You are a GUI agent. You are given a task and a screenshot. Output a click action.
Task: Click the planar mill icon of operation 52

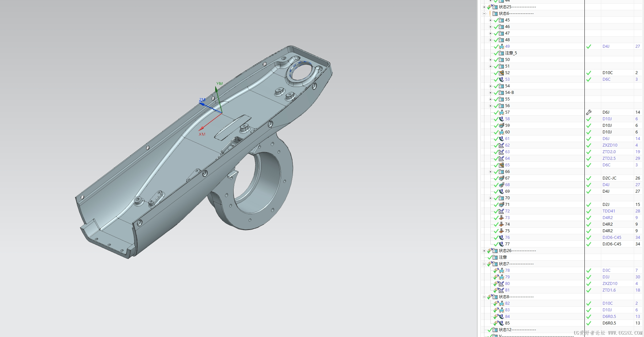coord(501,73)
